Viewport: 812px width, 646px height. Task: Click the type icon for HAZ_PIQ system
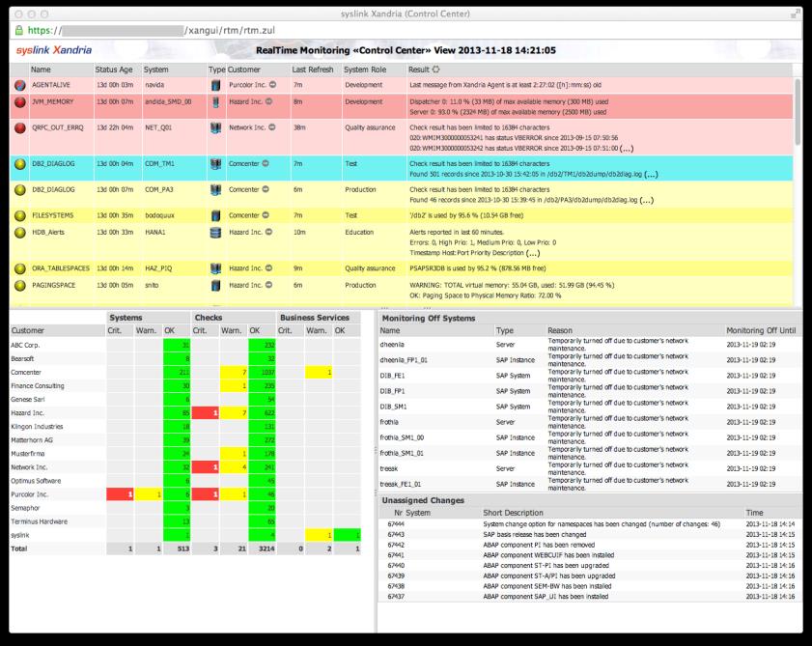pyautogui.click(x=216, y=268)
